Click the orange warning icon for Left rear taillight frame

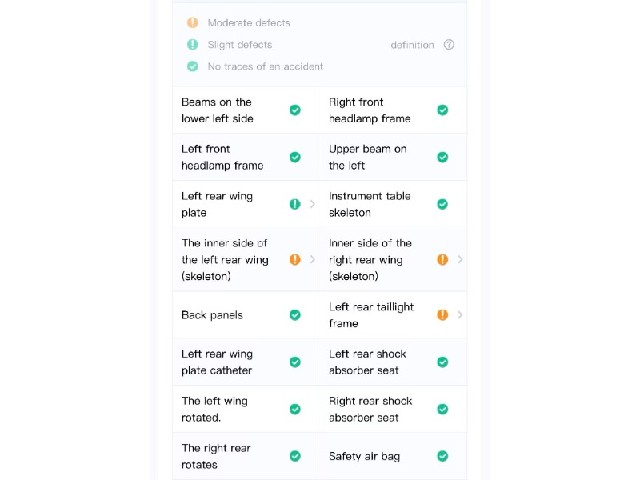click(x=442, y=315)
